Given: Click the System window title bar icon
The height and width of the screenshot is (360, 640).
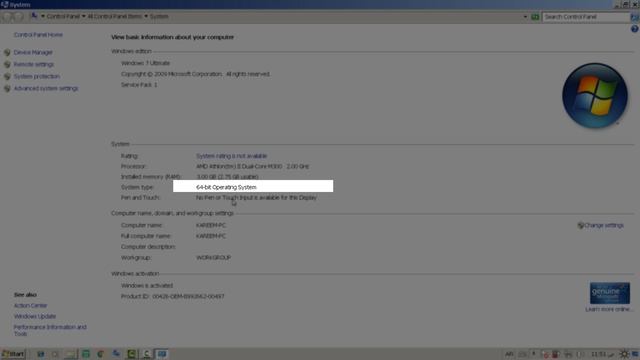Looking at the screenshot, I should pos(4,4).
